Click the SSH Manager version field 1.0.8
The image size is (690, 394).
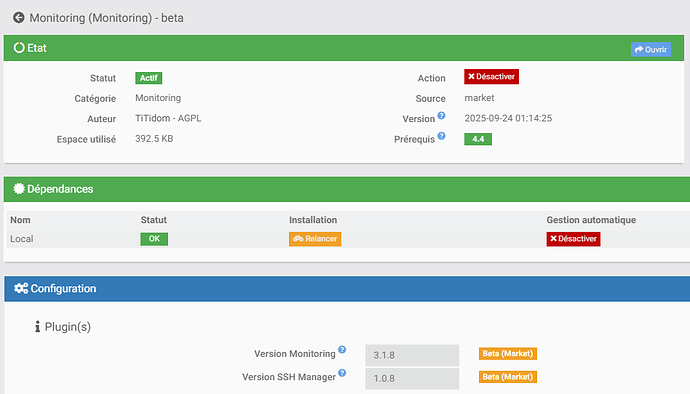(412, 379)
